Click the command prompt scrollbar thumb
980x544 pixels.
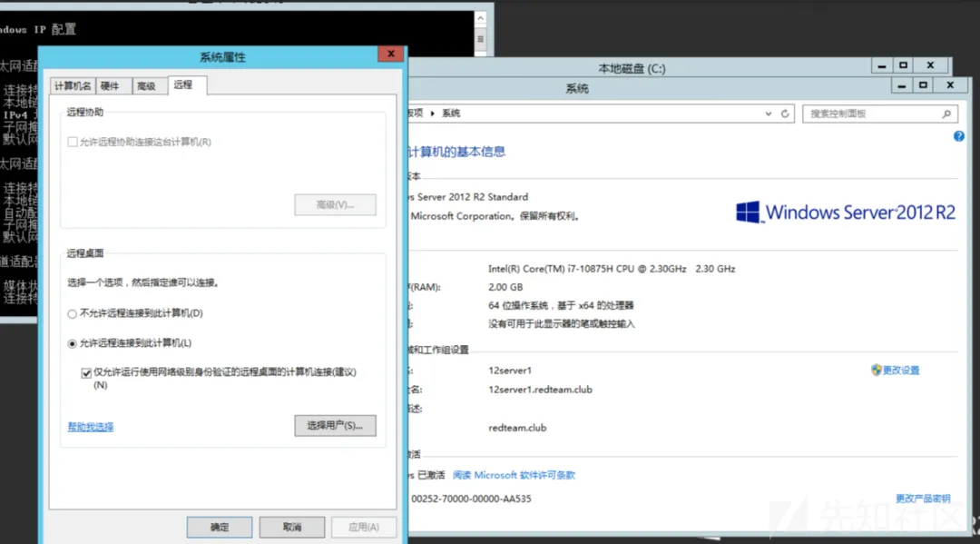[x=480, y=39]
